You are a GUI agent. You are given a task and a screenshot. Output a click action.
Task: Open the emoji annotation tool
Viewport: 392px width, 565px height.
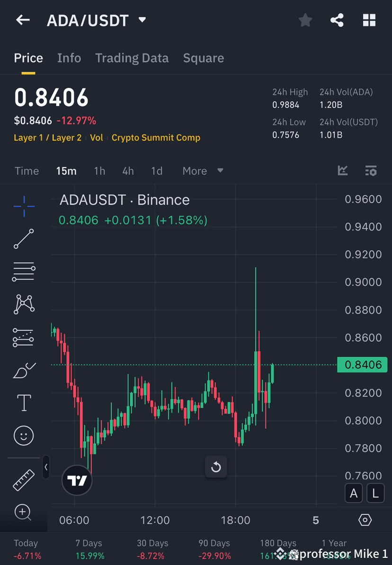click(24, 435)
